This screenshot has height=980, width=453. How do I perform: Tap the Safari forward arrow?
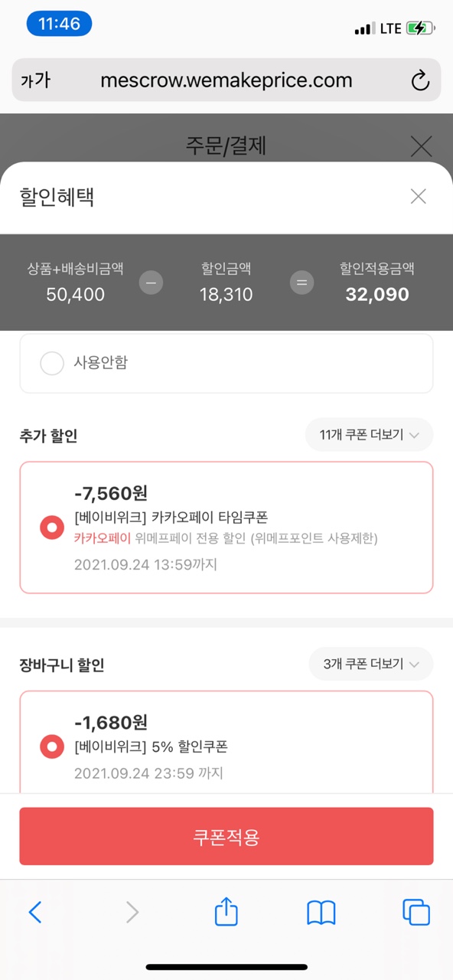tap(132, 912)
